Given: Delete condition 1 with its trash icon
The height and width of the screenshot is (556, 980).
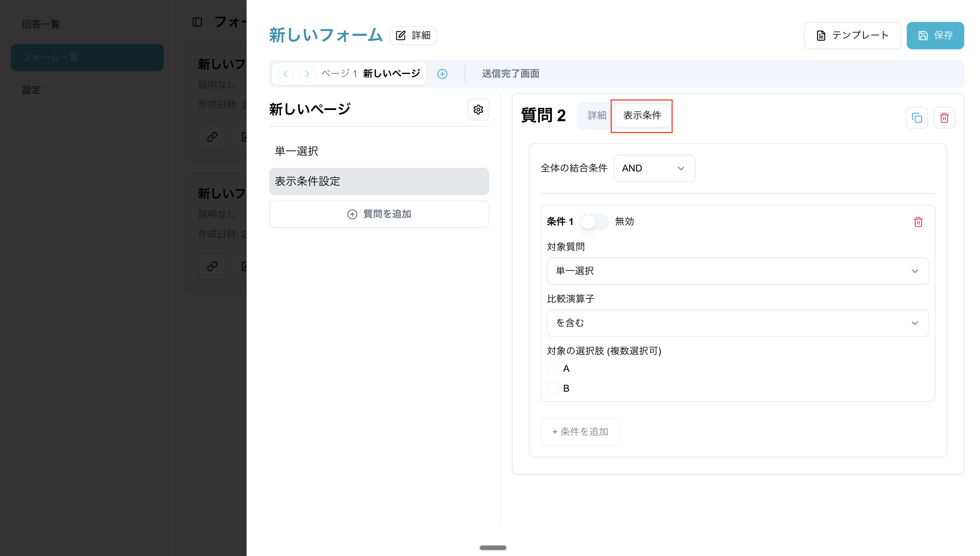Looking at the screenshot, I should [x=918, y=222].
